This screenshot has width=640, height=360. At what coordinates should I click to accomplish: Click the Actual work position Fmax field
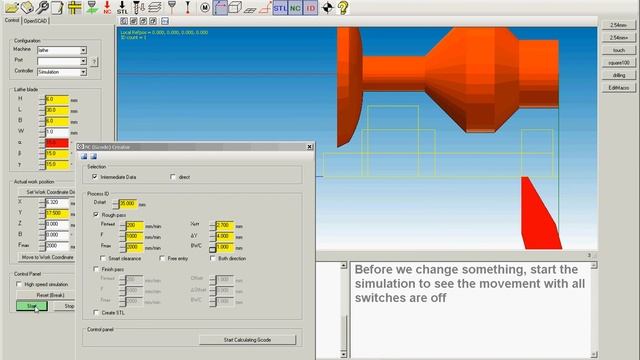57,246
